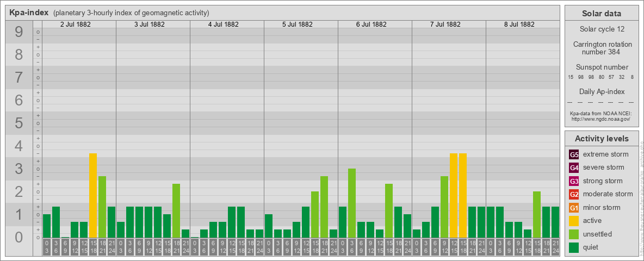
Task: Click the 'Sunspot number' label
Action: [x=602, y=67]
